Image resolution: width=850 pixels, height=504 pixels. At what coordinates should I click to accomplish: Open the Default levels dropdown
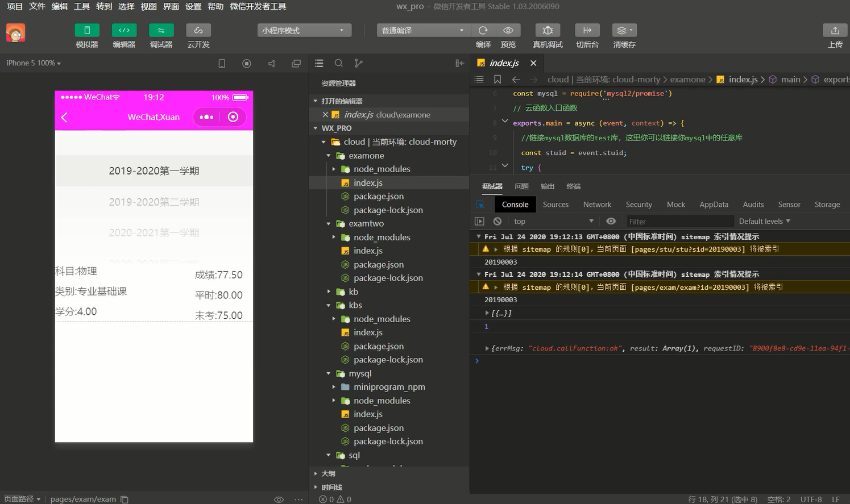(x=765, y=221)
